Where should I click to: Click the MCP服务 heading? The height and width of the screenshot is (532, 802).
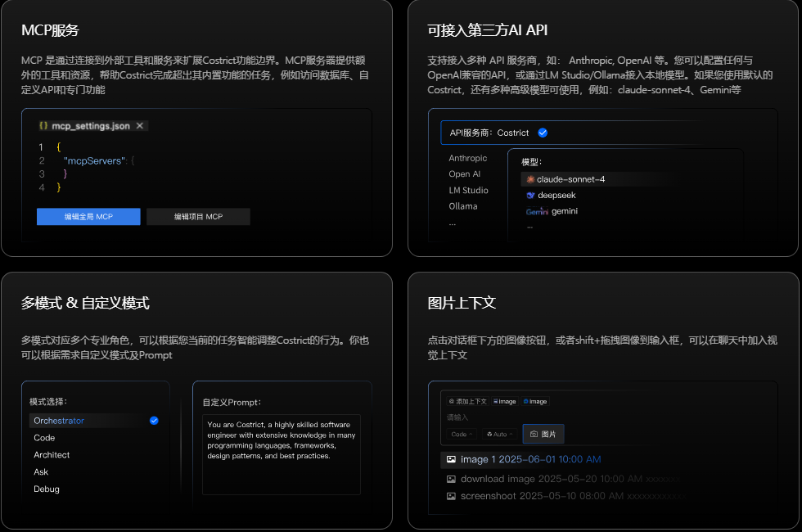point(50,30)
